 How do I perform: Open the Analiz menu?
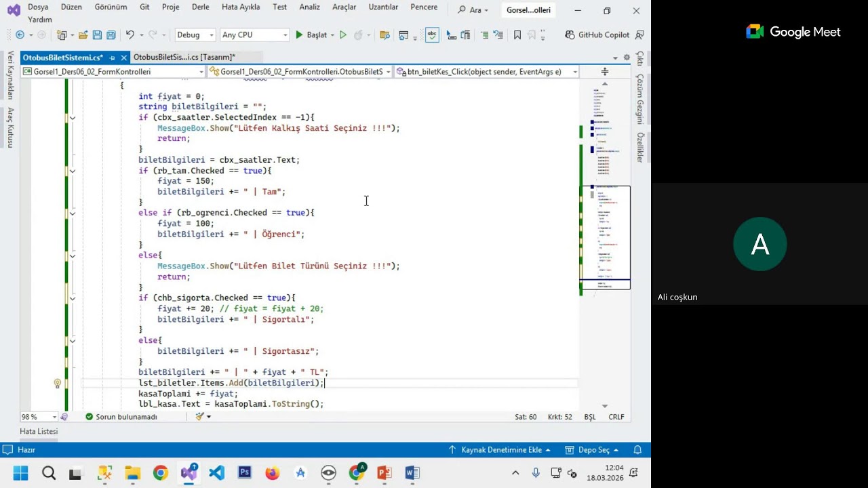pyautogui.click(x=309, y=7)
